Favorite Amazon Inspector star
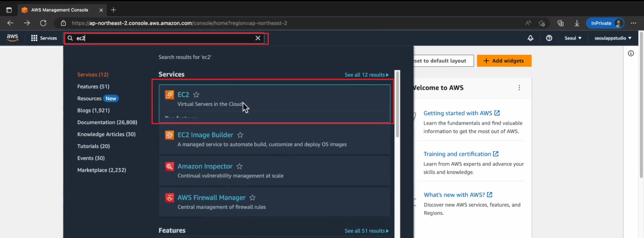 click(239, 166)
